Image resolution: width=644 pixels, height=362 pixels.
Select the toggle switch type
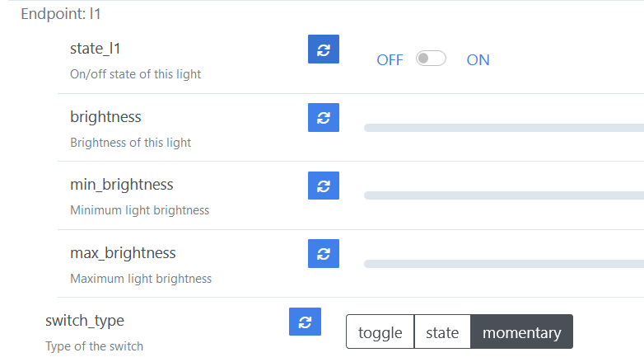point(380,332)
